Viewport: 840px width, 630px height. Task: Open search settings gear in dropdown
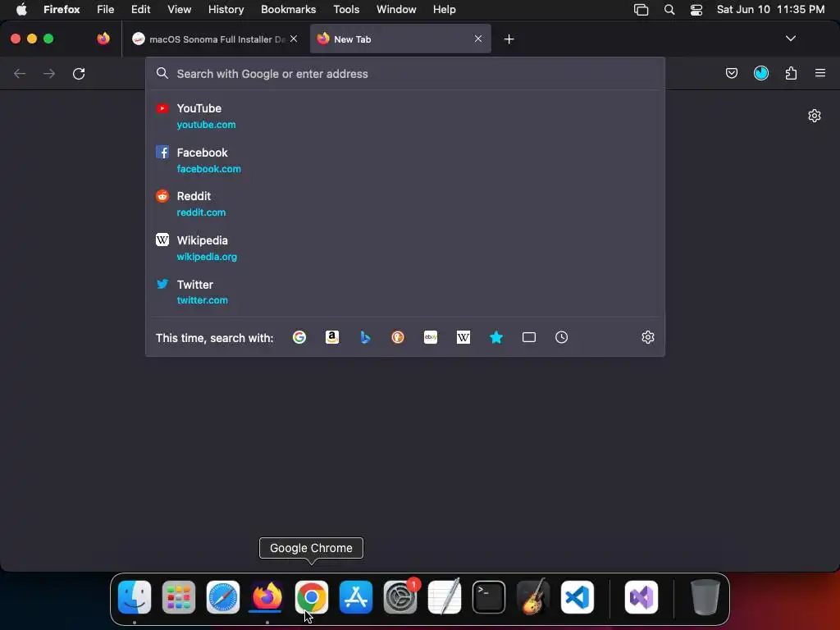pos(648,337)
